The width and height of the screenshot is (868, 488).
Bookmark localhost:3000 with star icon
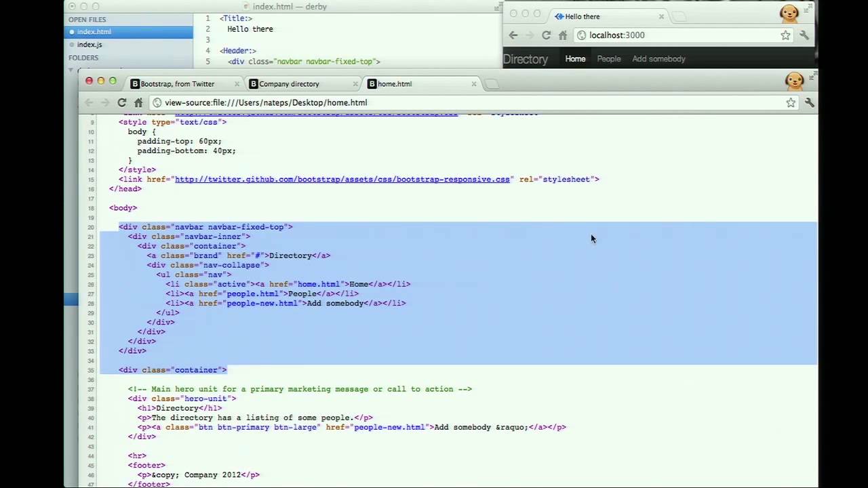pyautogui.click(x=785, y=35)
